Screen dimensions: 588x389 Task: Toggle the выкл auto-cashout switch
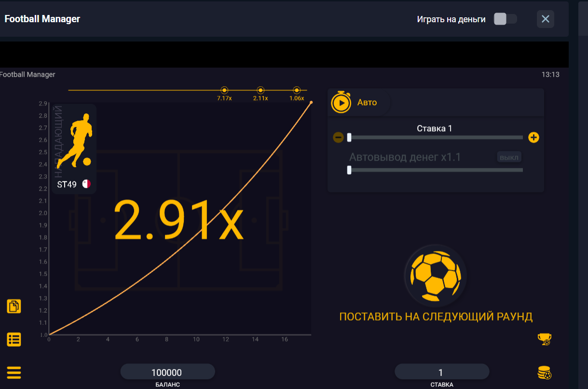point(509,157)
